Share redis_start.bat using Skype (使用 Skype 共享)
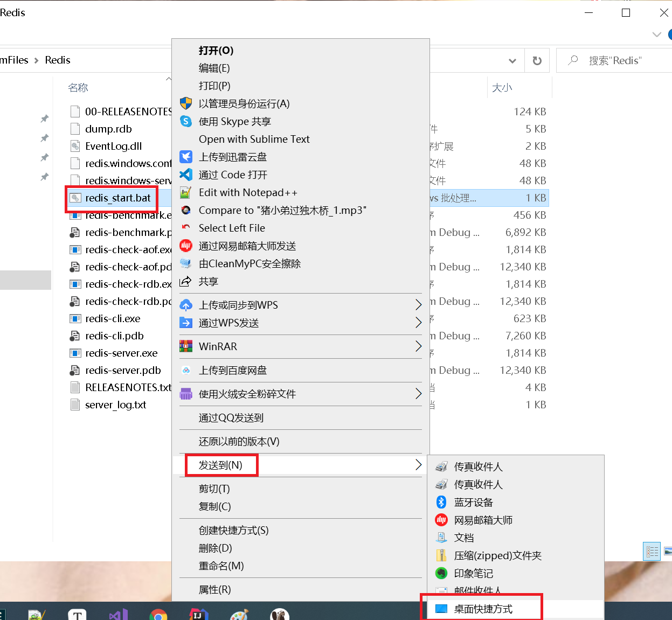This screenshot has width=672, height=620. [x=235, y=121]
